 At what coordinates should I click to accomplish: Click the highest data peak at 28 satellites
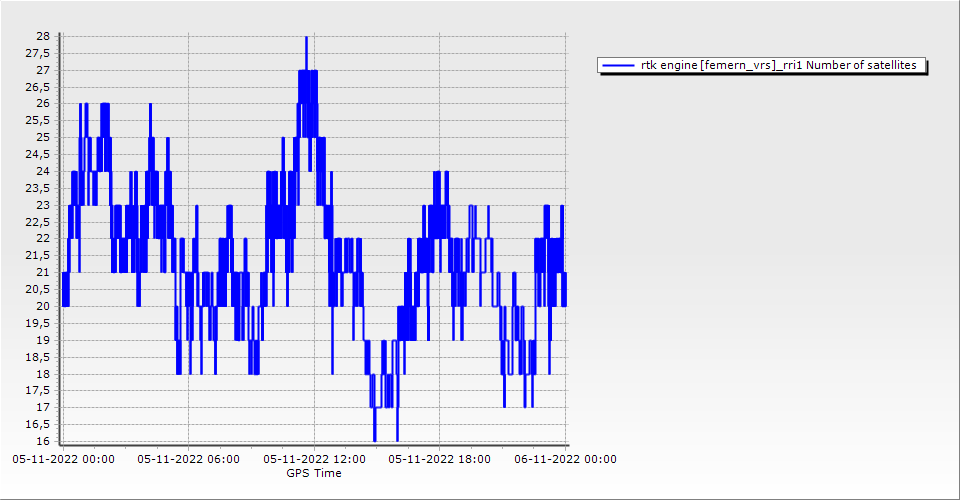pyautogui.click(x=306, y=37)
